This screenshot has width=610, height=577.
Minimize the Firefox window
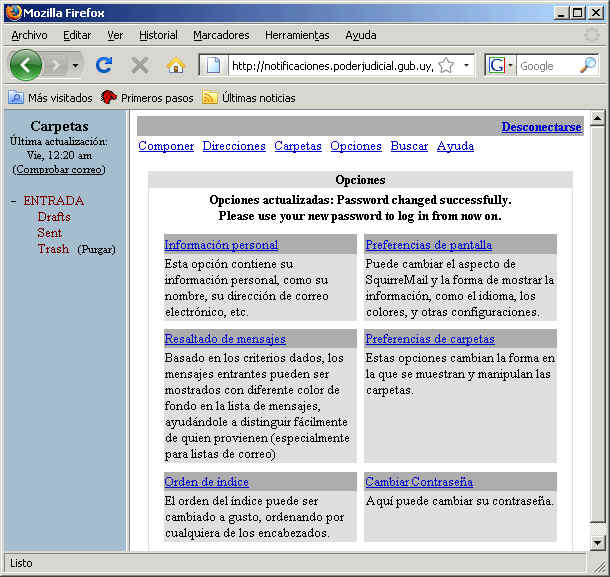[561, 13]
